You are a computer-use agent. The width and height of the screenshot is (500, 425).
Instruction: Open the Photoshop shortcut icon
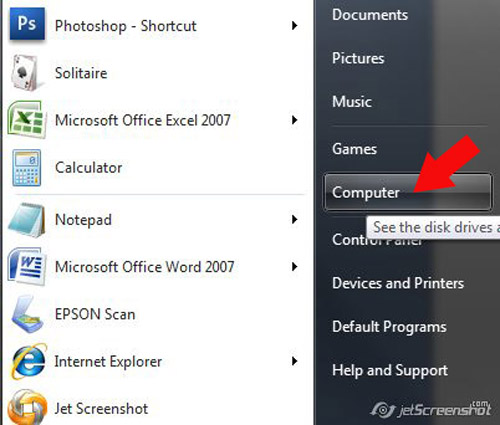[27, 24]
